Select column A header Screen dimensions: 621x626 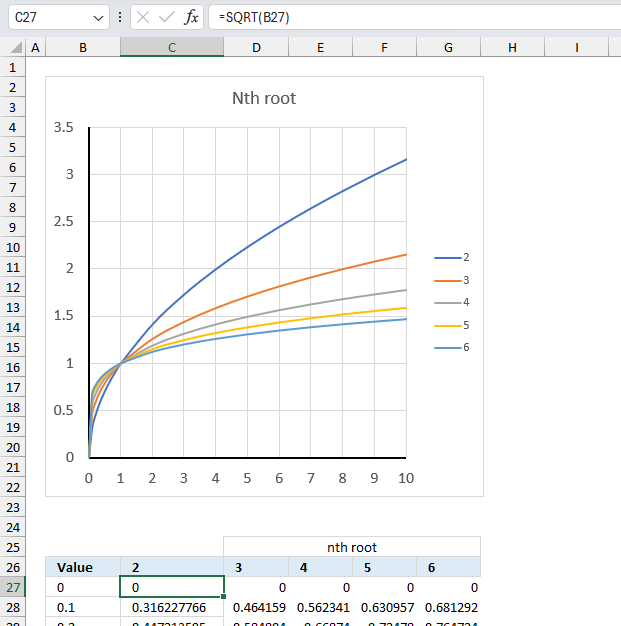(36, 48)
